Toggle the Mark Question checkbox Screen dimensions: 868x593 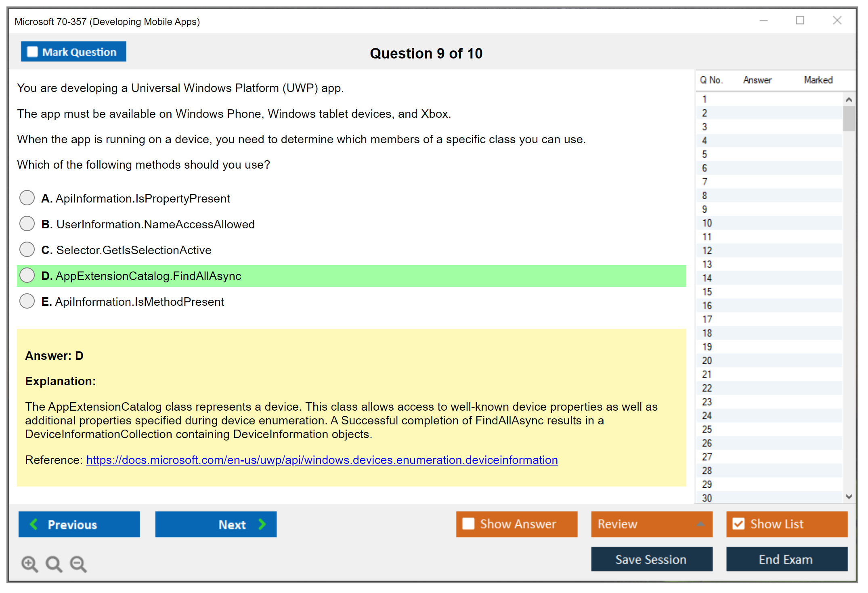pyautogui.click(x=32, y=52)
